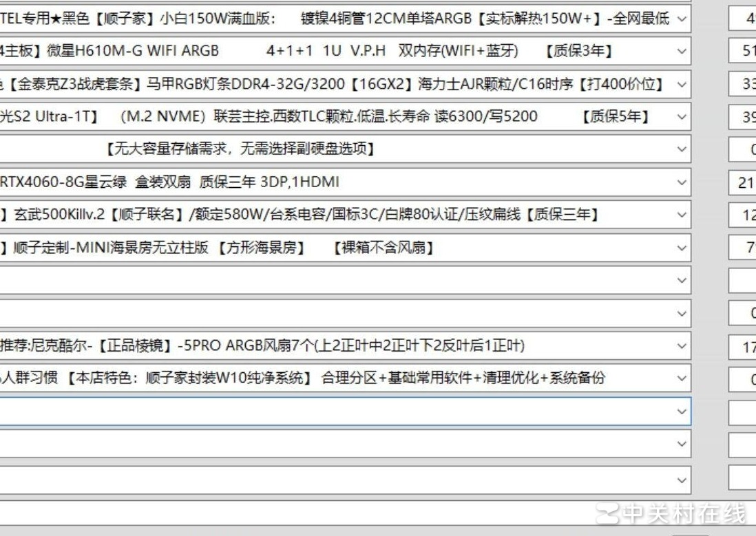
Task: Expand the RTX4060-8G星云绿 graphics card dropdown
Action: pos(681,182)
